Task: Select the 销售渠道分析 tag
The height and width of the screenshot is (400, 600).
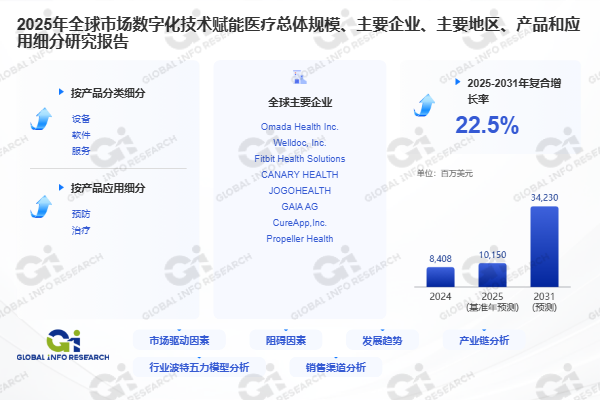Action: click(336, 367)
